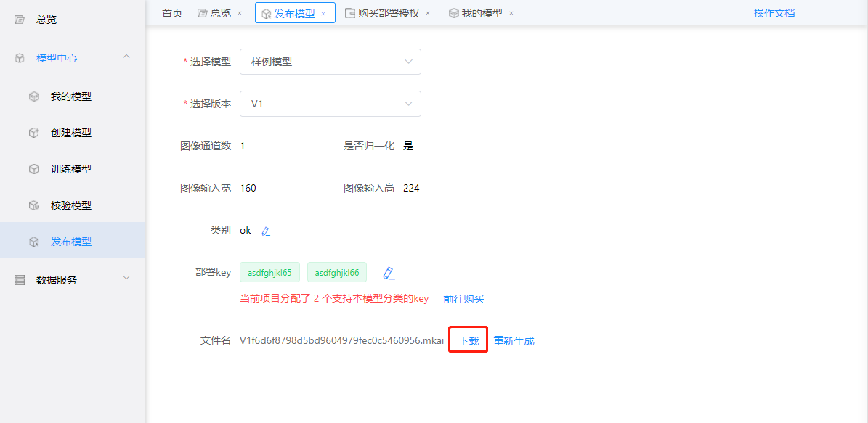
Task: Click the 重新生成 link
Action: [x=514, y=340]
